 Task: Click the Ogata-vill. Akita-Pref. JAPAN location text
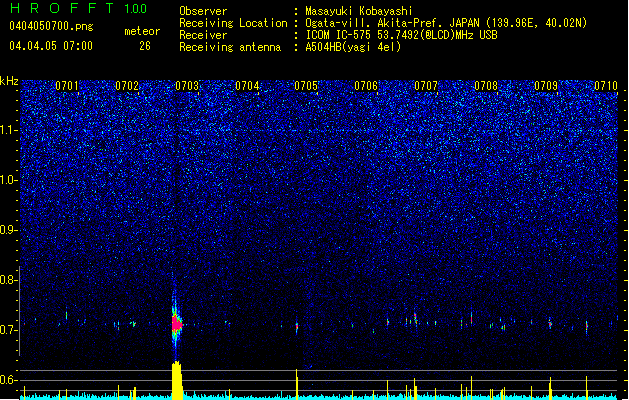[x=446, y=23]
